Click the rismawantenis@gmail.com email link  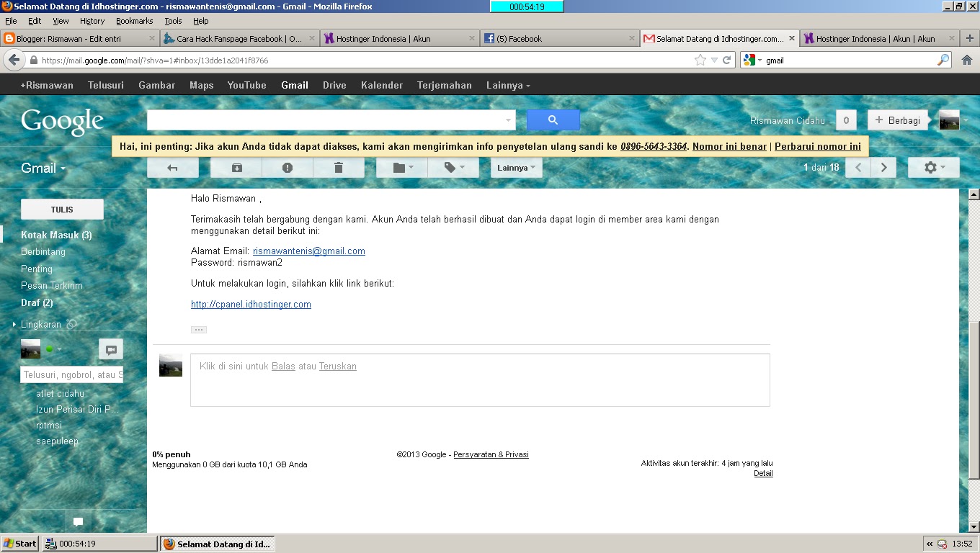coord(309,251)
